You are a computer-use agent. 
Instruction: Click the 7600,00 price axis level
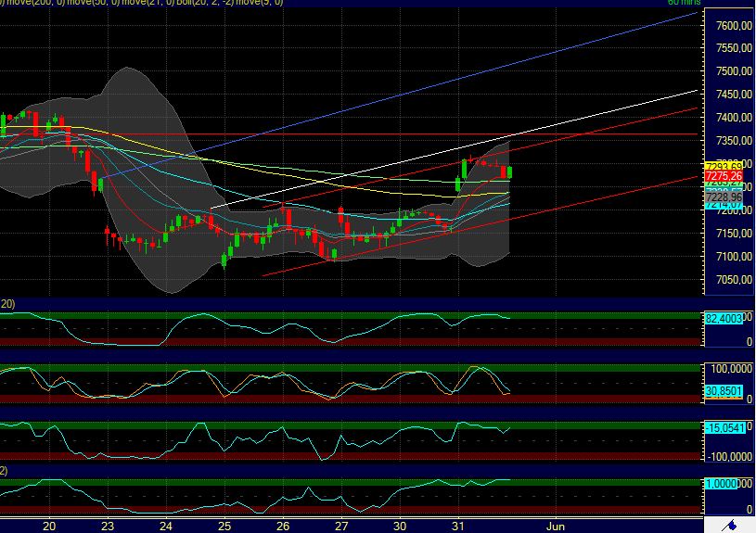point(727,26)
